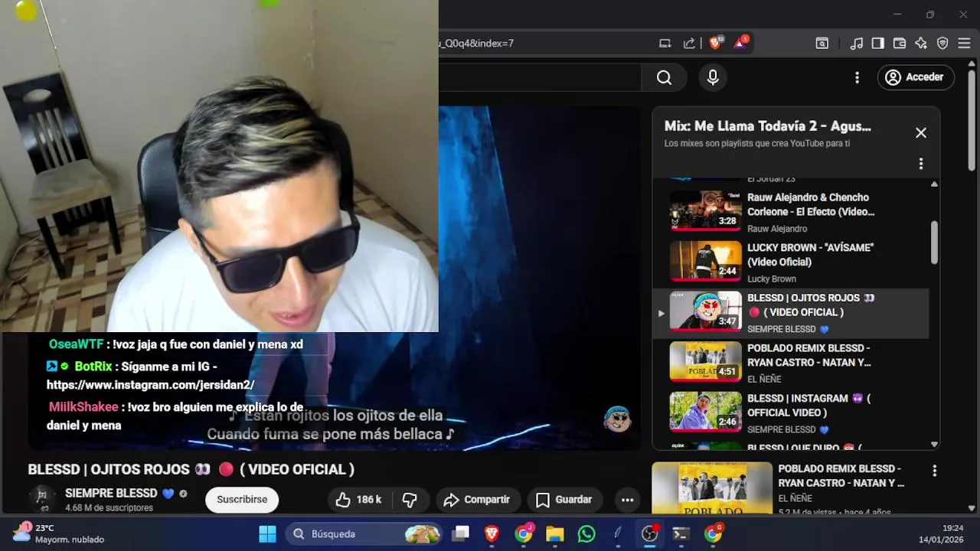Click the Ojitos Rojos playlist thumbnail
980x551 pixels.
tap(706, 311)
